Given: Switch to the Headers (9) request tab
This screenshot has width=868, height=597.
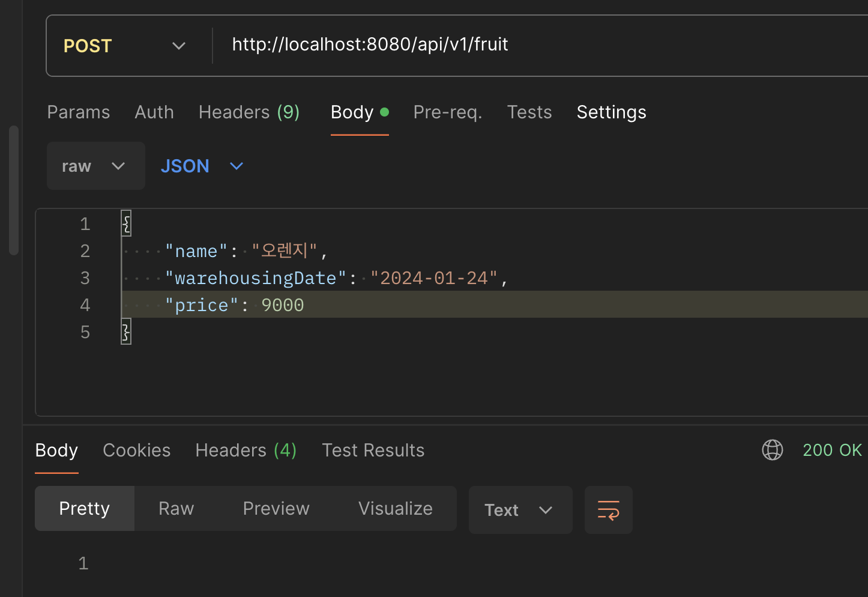Looking at the screenshot, I should click(x=249, y=112).
